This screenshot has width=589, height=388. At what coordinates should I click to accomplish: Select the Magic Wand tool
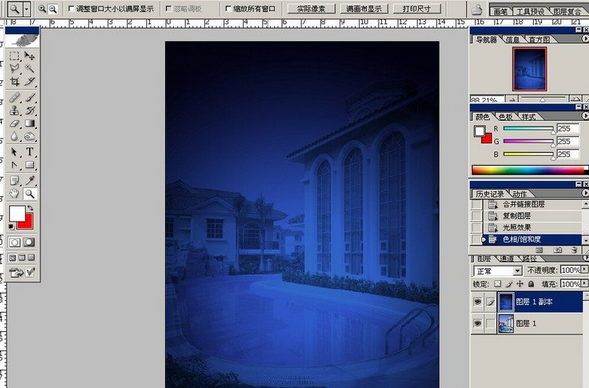tap(30, 68)
